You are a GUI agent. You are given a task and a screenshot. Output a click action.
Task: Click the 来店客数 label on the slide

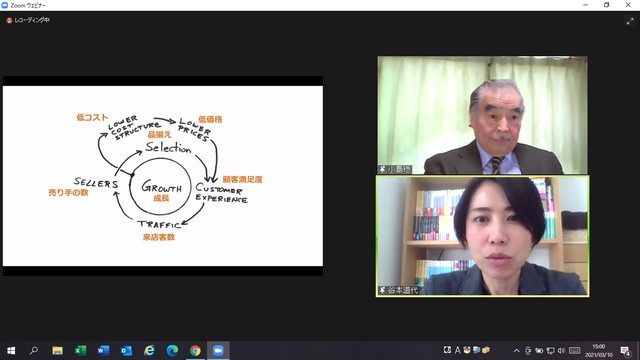pos(159,237)
